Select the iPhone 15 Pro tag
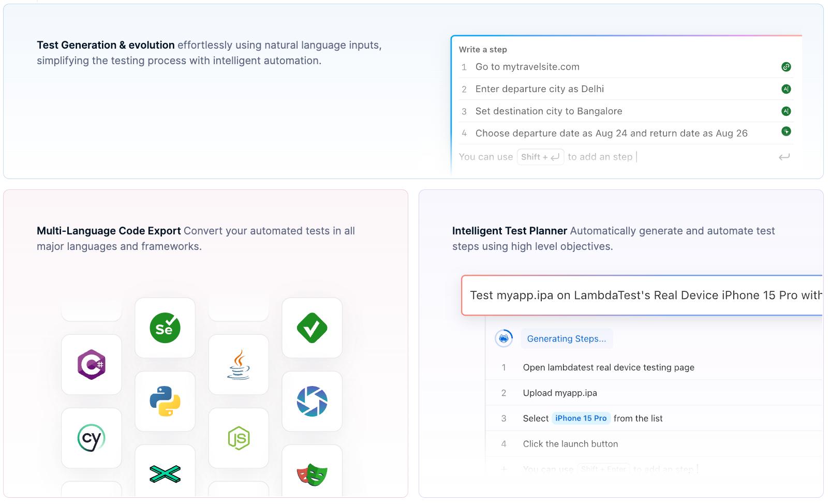This screenshot has height=504, width=830. [581, 418]
